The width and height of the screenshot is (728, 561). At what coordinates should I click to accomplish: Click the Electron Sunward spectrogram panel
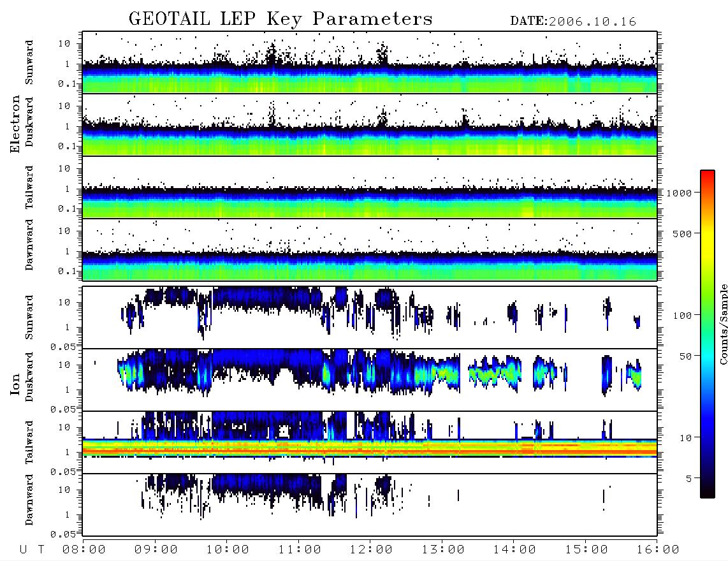tap(370, 62)
